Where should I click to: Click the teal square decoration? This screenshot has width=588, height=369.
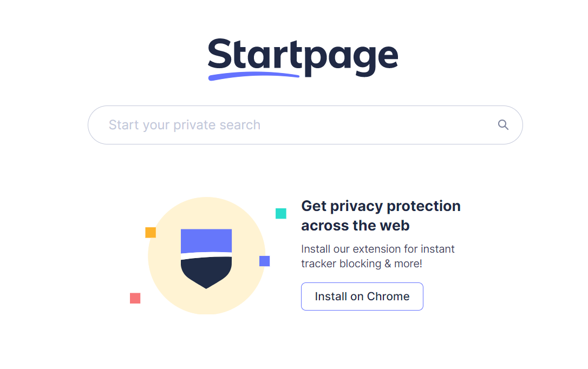click(281, 214)
